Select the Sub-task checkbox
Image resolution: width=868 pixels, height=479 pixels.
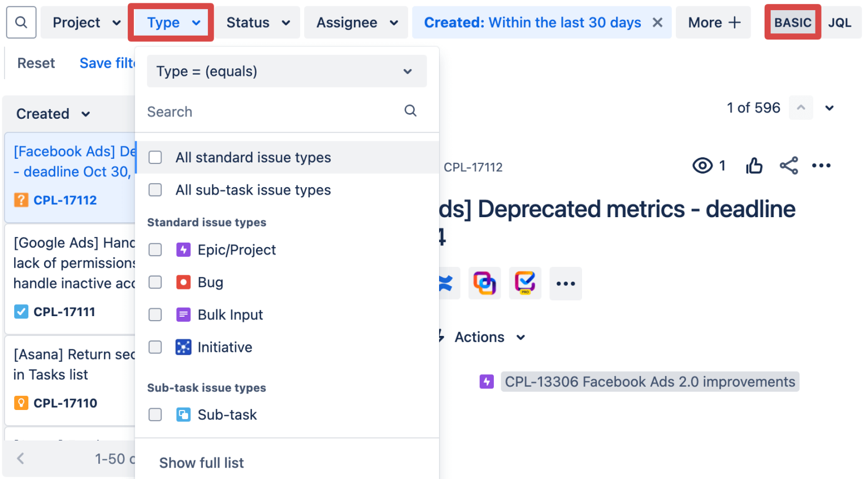click(x=155, y=415)
